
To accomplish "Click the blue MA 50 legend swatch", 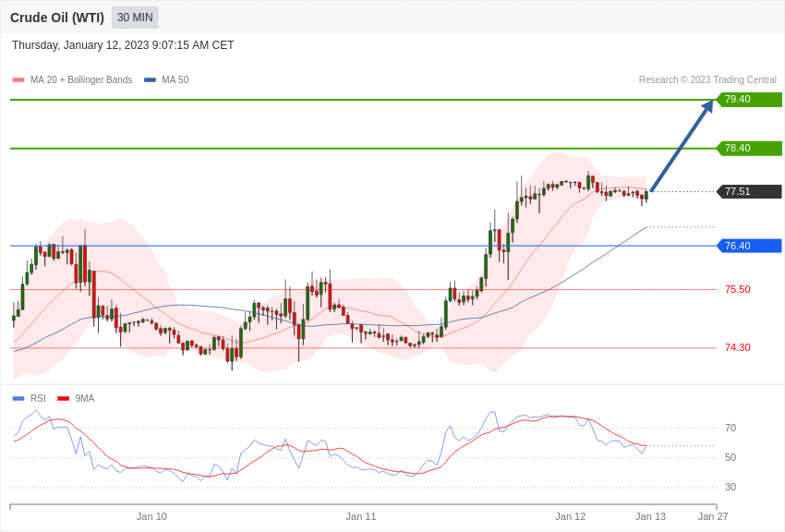I will (x=150, y=80).
